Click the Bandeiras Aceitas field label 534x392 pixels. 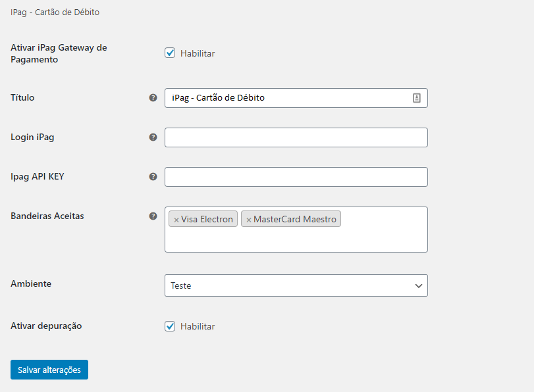click(47, 216)
